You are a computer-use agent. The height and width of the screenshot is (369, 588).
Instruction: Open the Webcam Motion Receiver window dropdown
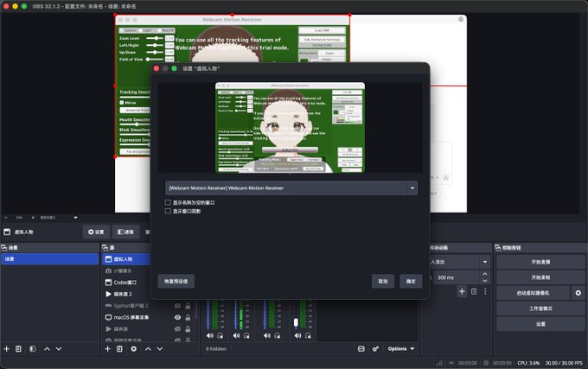tap(291, 188)
